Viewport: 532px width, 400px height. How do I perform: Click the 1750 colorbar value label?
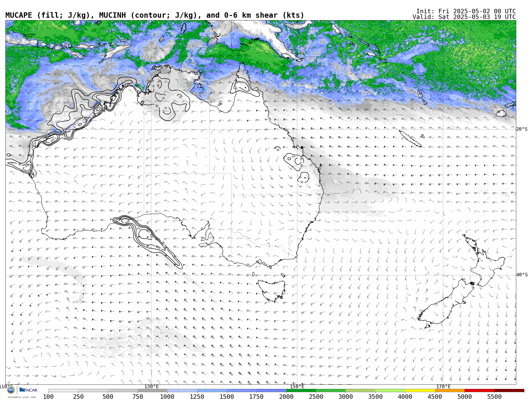click(x=256, y=397)
